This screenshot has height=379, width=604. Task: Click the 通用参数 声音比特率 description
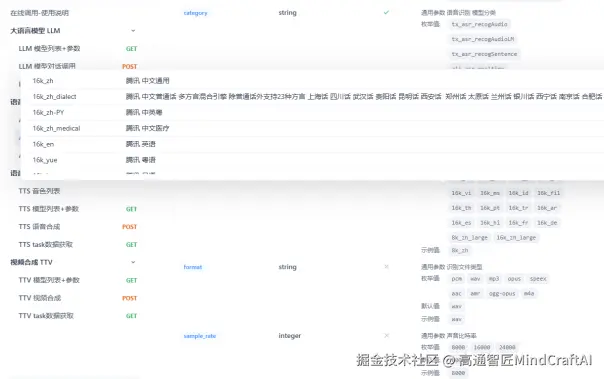tap(449, 336)
